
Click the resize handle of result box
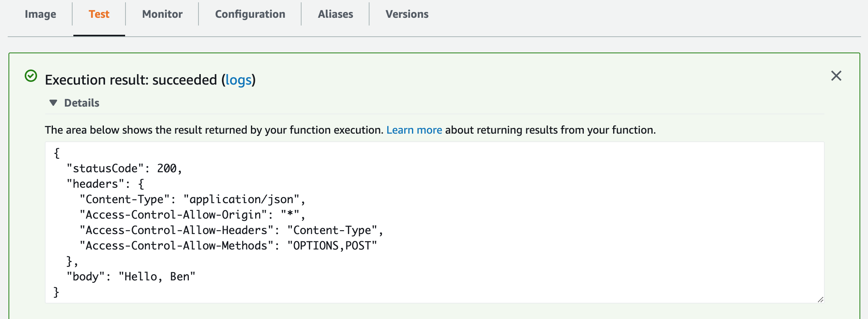[821, 300]
